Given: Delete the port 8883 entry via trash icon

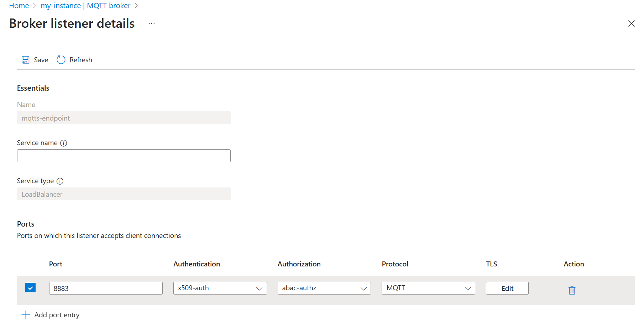Looking at the screenshot, I should tap(572, 290).
